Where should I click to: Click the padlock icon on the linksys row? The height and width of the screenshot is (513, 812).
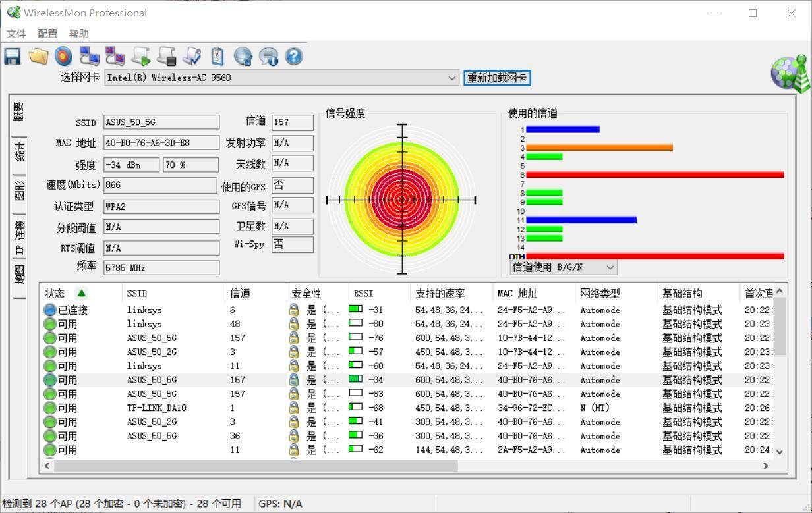click(293, 310)
